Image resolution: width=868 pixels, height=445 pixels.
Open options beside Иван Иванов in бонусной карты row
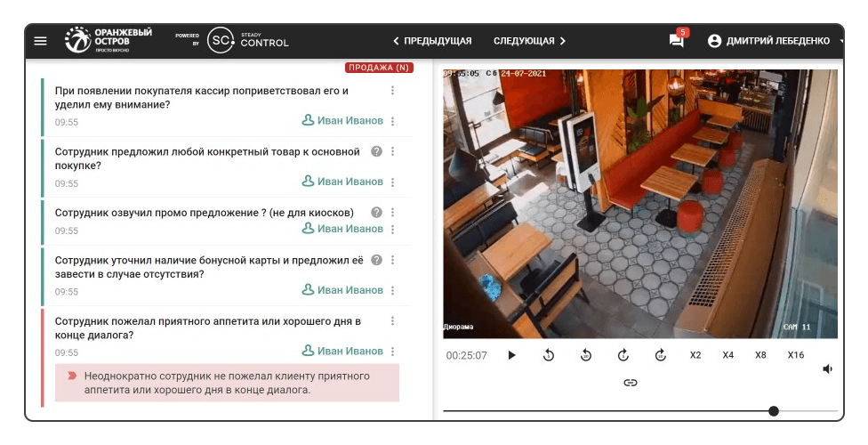392,290
